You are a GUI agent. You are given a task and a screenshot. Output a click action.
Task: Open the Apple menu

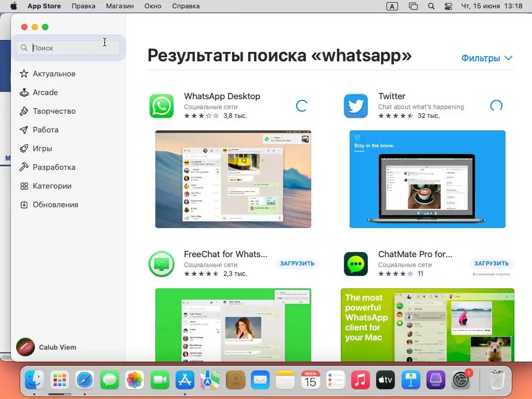(14, 6)
